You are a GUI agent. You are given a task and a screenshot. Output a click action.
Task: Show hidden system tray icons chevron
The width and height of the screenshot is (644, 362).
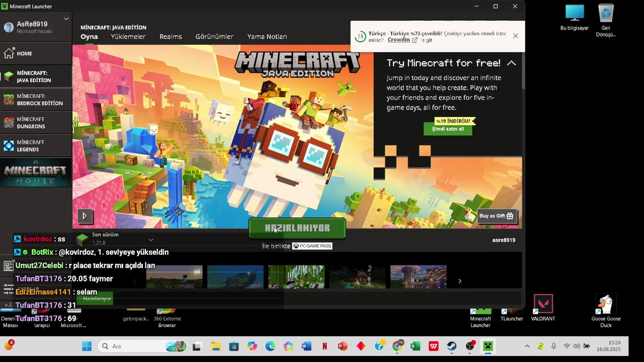527,346
